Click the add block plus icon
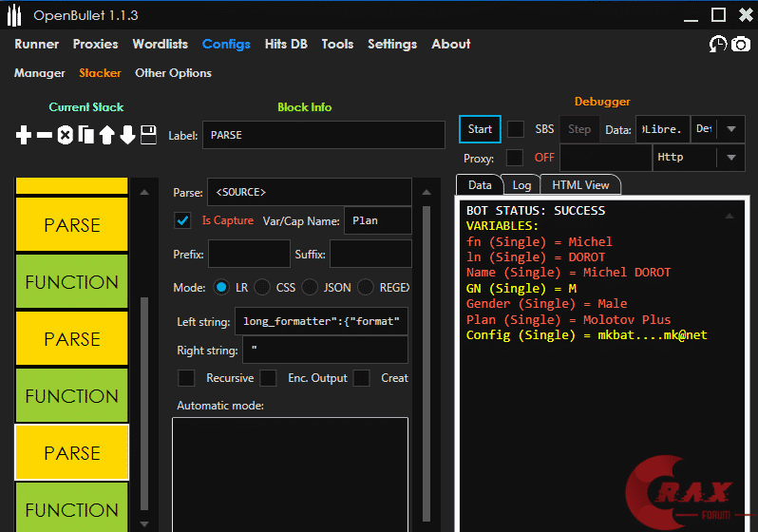Viewport: 758px width, 532px height. coord(24,136)
